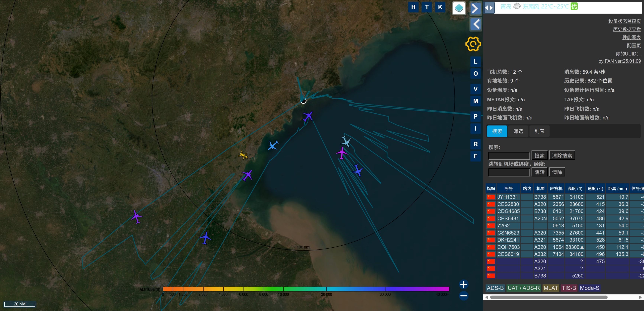
Task: Toggle the L labels button
Action: tap(475, 62)
